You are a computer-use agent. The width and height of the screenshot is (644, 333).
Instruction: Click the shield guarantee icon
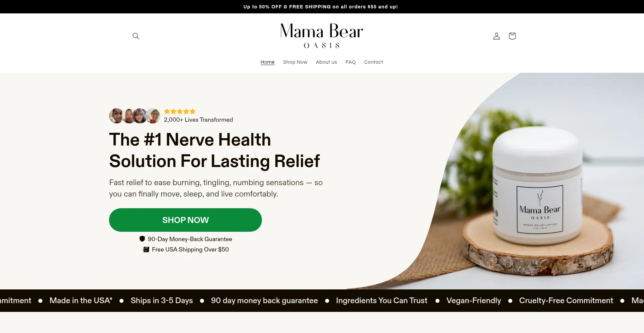click(x=142, y=239)
